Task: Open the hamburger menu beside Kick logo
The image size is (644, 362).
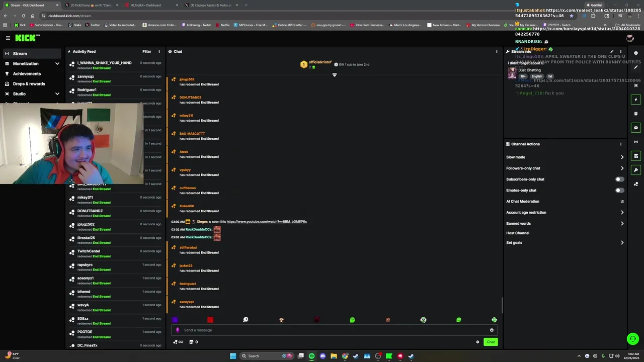Action: click(8, 38)
